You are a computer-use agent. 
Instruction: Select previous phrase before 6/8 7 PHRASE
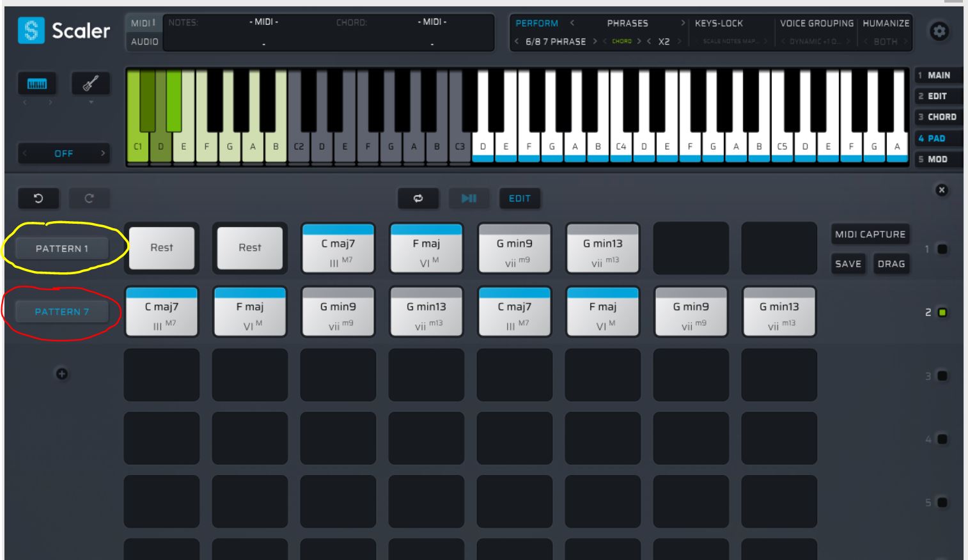click(x=517, y=42)
